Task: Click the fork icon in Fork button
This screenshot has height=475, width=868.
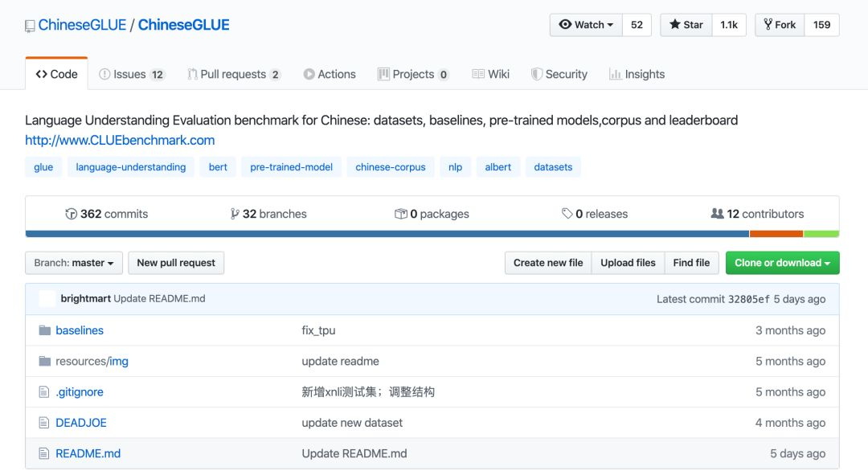Action: point(768,24)
